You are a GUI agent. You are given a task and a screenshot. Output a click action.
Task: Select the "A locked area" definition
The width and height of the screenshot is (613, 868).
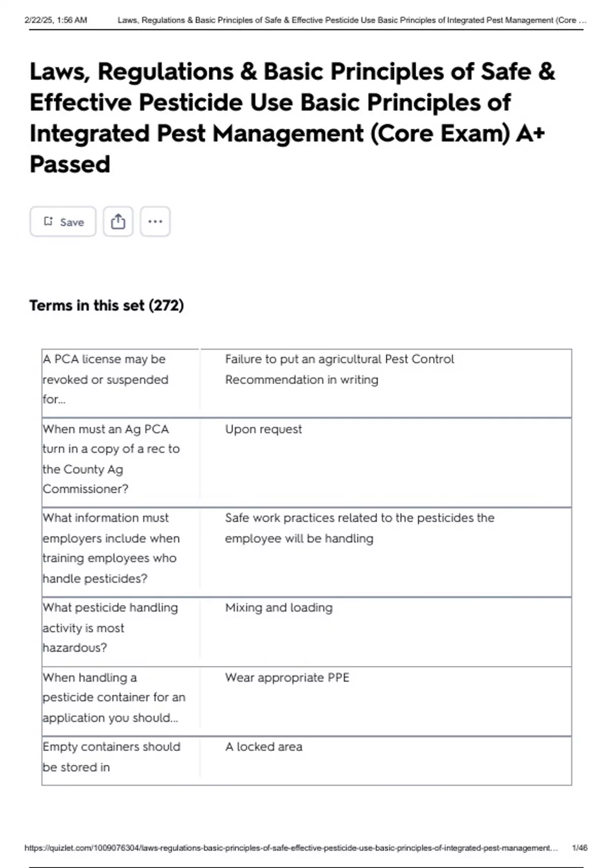pyautogui.click(x=264, y=747)
